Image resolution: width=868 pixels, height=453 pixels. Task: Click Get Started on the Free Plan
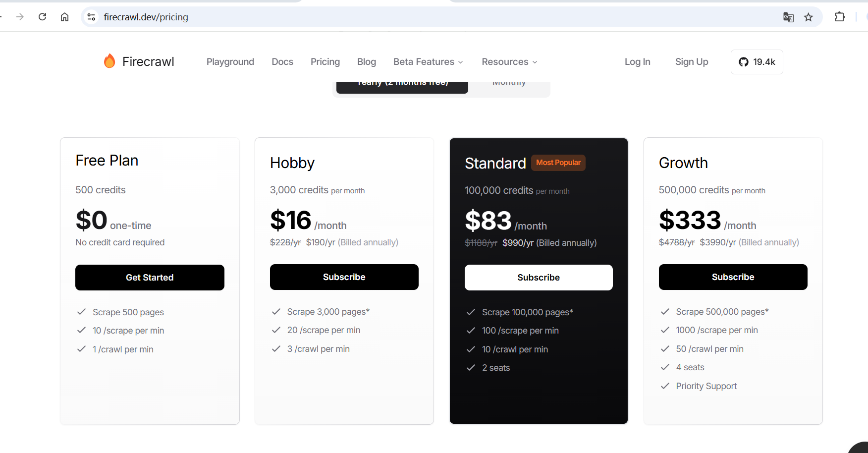coord(150,278)
